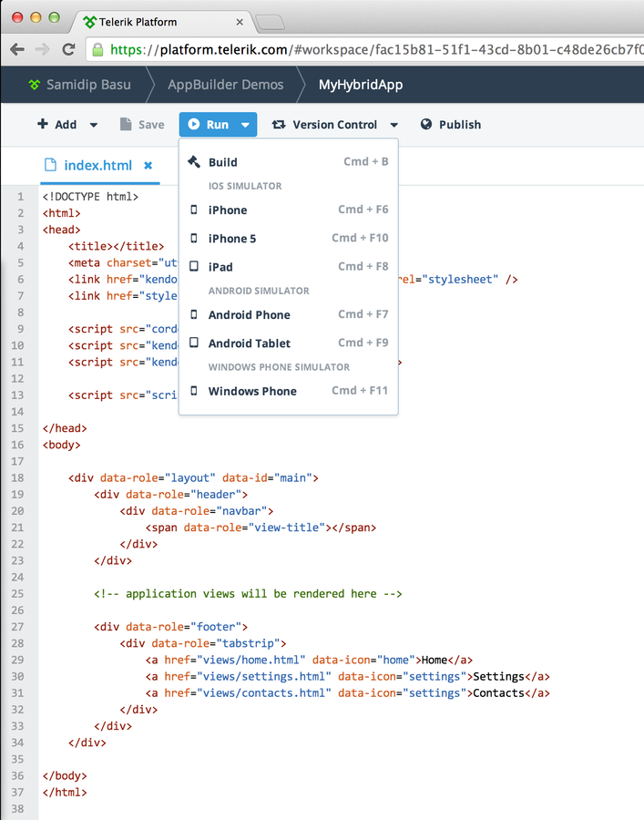Click the Save document icon
The height and width of the screenshot is (820, 644).
point(126,124)
